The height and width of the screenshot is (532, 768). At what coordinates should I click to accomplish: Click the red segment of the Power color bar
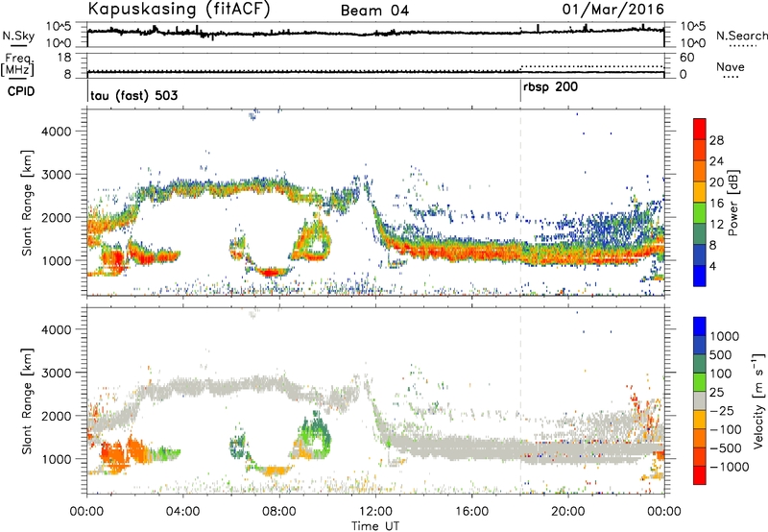[700, 129]
